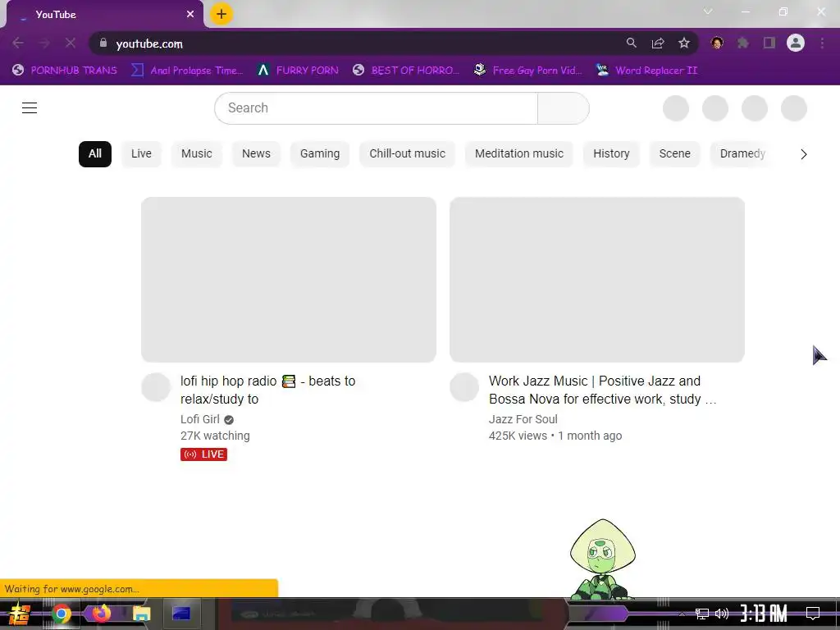Click the red LIVE badge
Image resolution: width=840 pixels, height=630 pixels.
coord(203,454)
